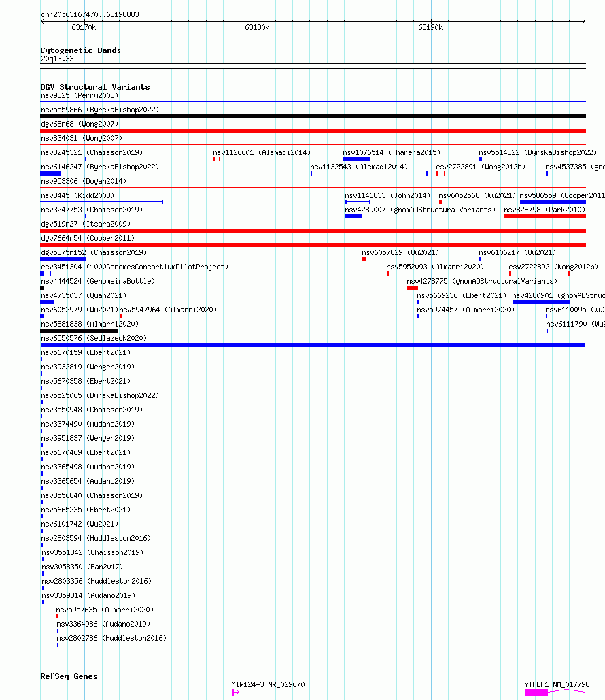Click the 63190k ruler position label
605x700 pixels.
tap(430, 27)
